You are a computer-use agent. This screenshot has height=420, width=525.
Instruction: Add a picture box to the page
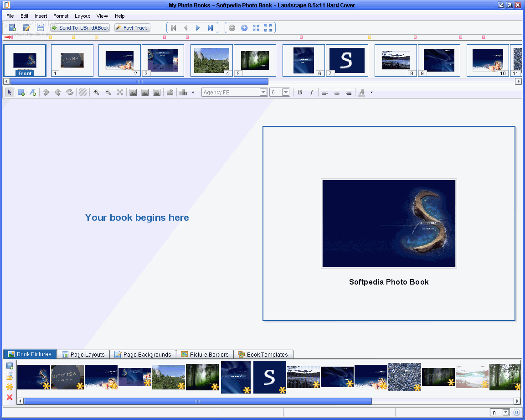21,93
